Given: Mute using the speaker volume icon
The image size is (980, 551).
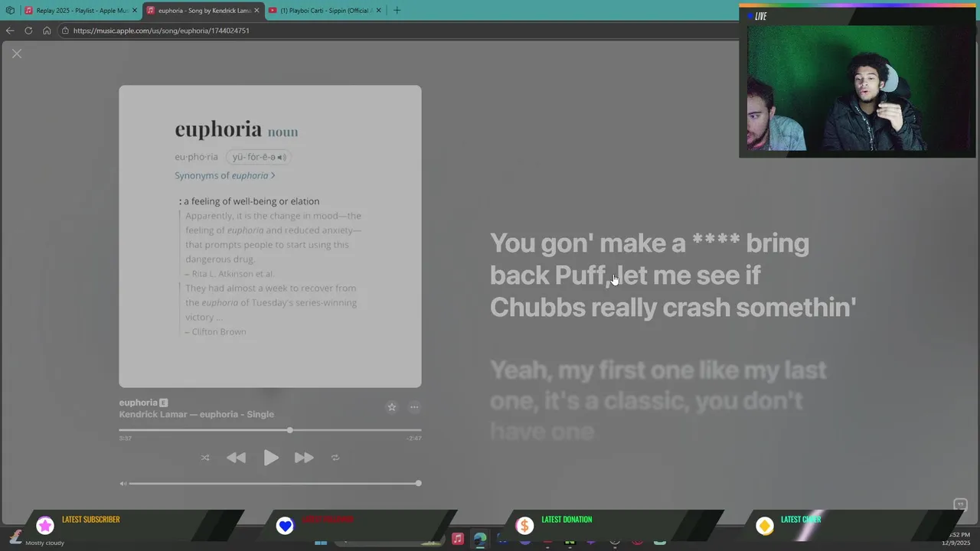Looking at the screenshot, I should (122, 484).
